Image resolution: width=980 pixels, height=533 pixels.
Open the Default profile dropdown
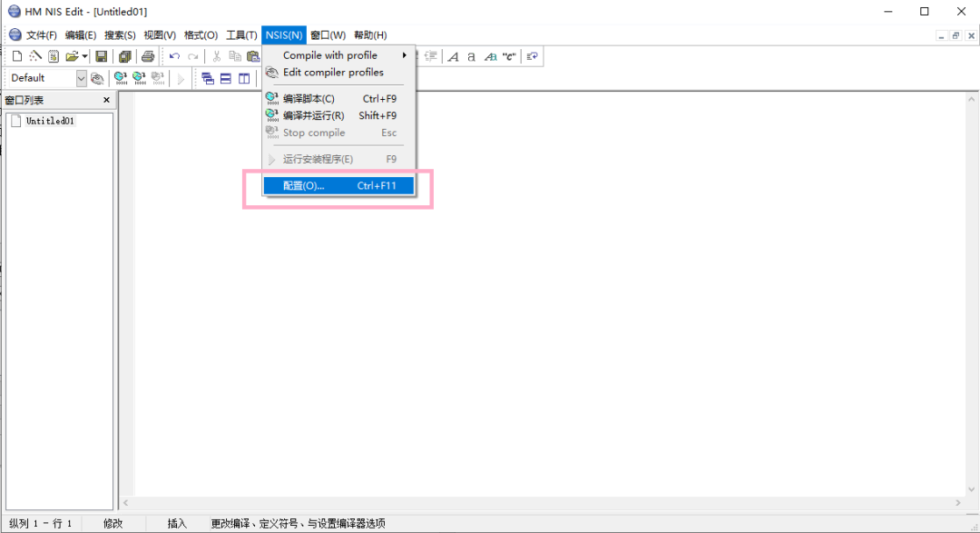[x=81, y=79]
